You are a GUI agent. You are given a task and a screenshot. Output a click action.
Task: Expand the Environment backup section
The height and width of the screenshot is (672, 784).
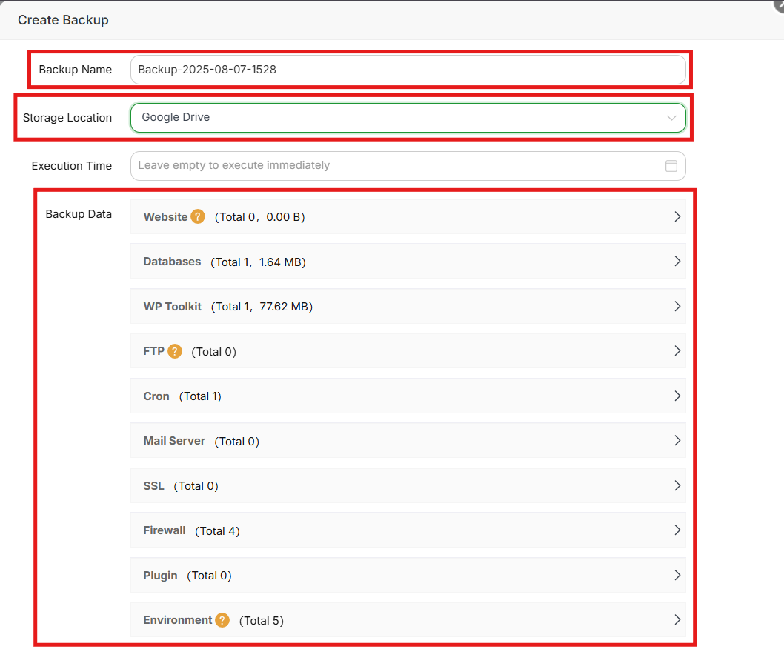click(408, 619)
